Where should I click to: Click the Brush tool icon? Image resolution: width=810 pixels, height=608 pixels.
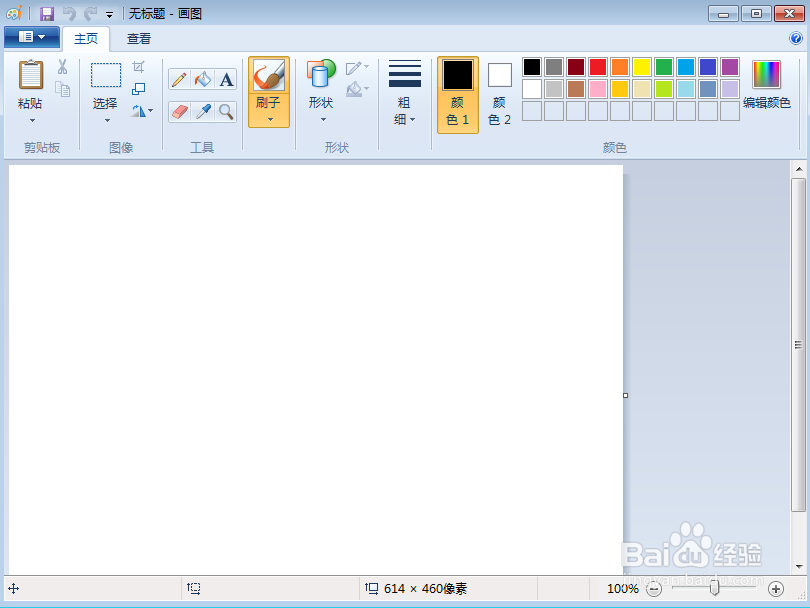tap(269, 75)
